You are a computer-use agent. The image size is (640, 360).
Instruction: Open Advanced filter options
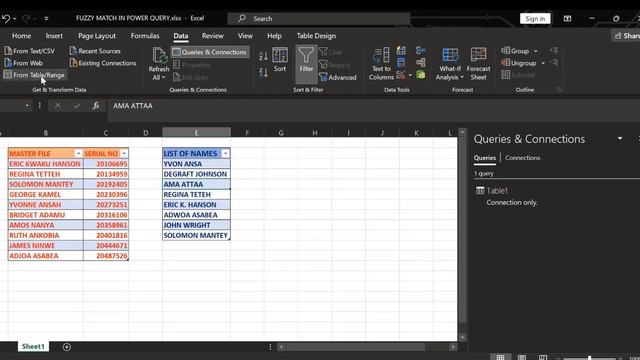tap(338, 77)
